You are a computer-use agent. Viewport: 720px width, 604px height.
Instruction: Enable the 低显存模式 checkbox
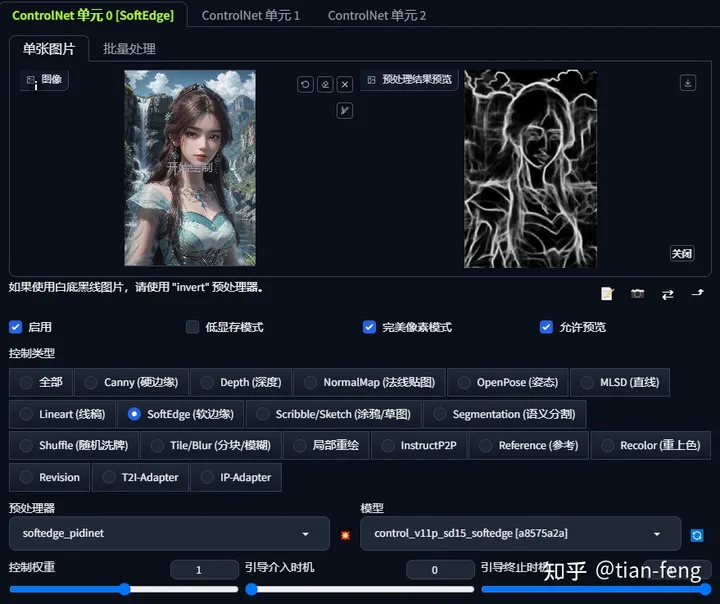(x=192, y=327)
